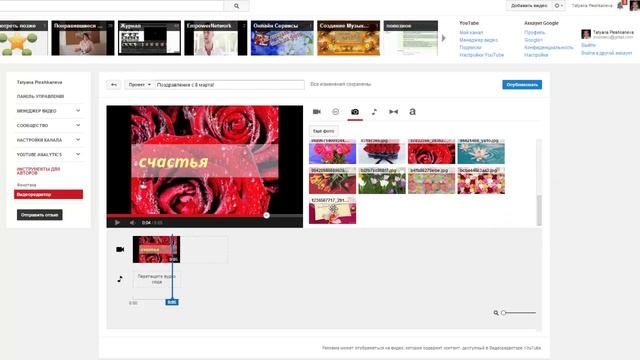Click the Google+ link
640x360 pixels.
click(x=533, y=40)
